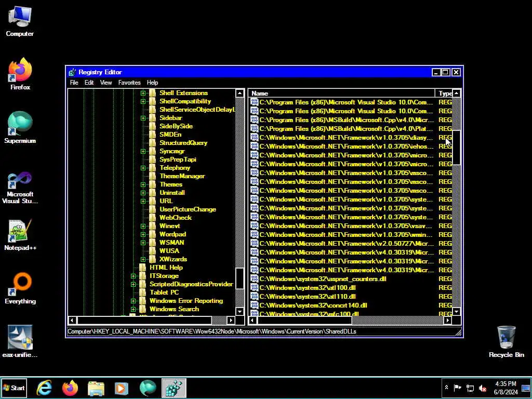Click the values pane vertical scrollbar thumb
532x399 pixels.
click(x=456, y=148)
